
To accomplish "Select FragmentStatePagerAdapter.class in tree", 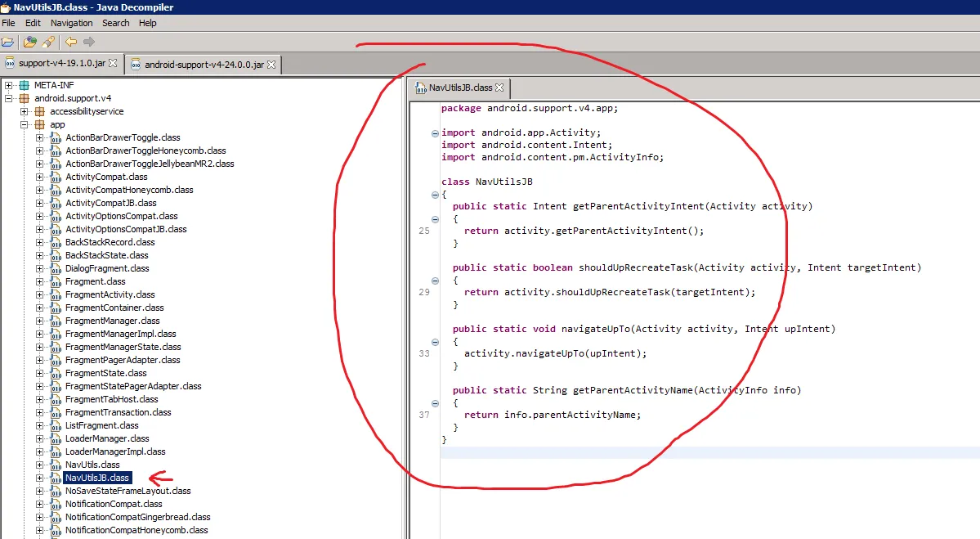I will [133, 386].
